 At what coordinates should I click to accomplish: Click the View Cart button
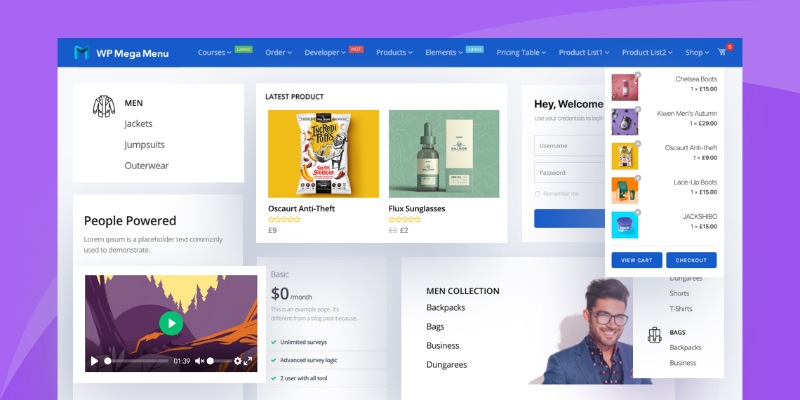click(x=636, y=259)
